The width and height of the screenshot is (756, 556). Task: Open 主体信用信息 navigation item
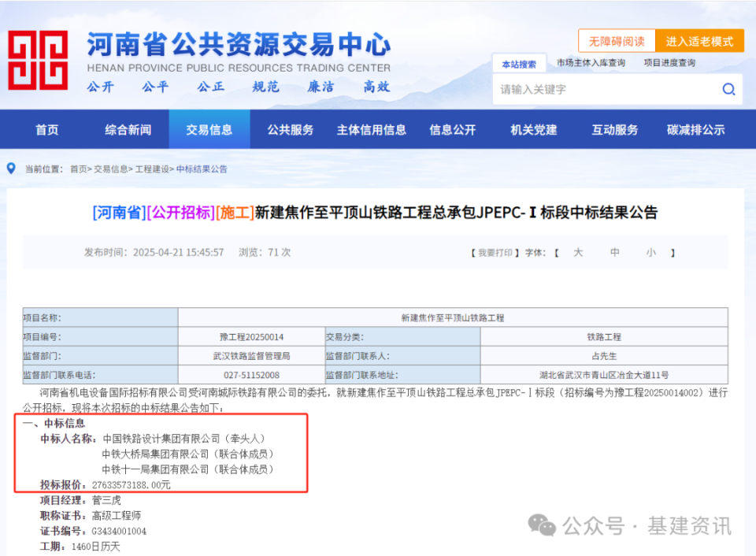click(x=371, y=130)
